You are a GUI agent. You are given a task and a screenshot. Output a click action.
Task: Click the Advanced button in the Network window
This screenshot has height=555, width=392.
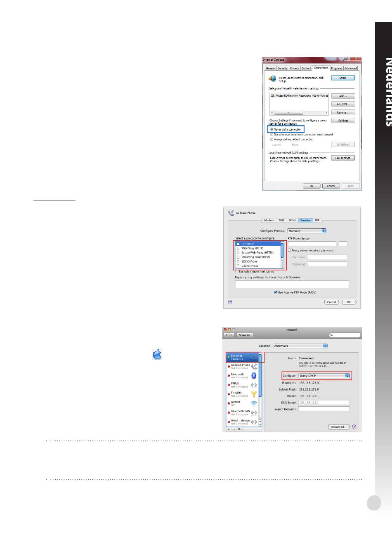[338, 427]
